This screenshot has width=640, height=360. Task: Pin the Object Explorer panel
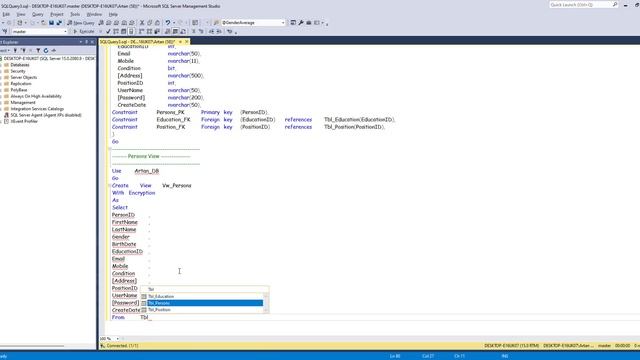click(x=87, y=42)
